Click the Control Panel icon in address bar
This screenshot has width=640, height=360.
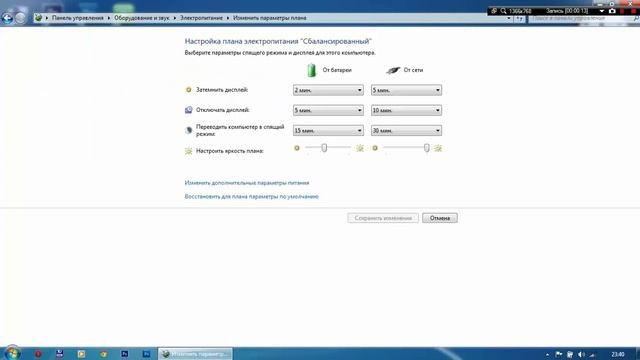point(38,18)
